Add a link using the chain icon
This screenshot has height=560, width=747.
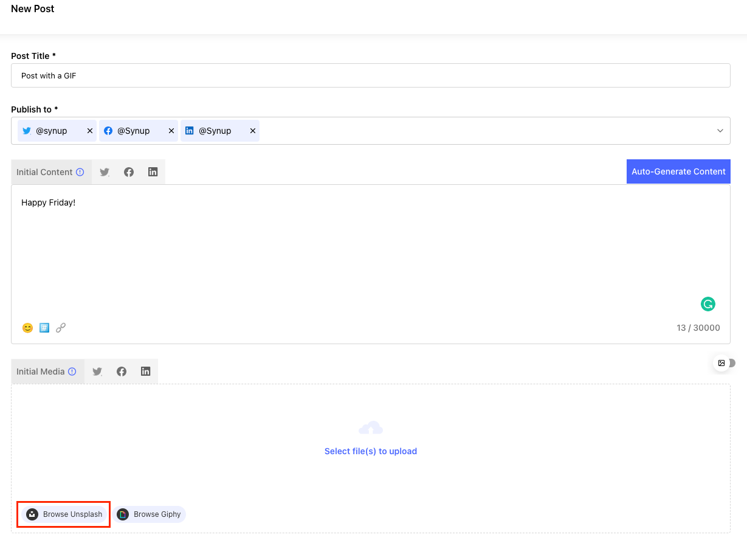[61, 328]
